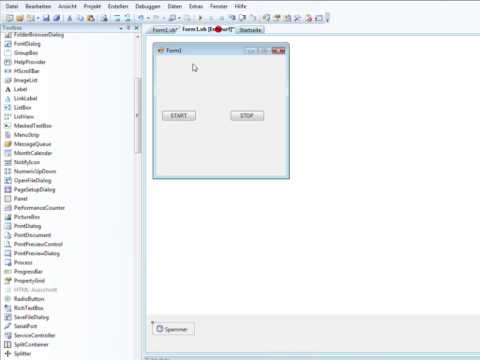Toggle the Toolbox auto-hide pin
This screenshot has height=360, width=480.
click(x=128, y=28)
